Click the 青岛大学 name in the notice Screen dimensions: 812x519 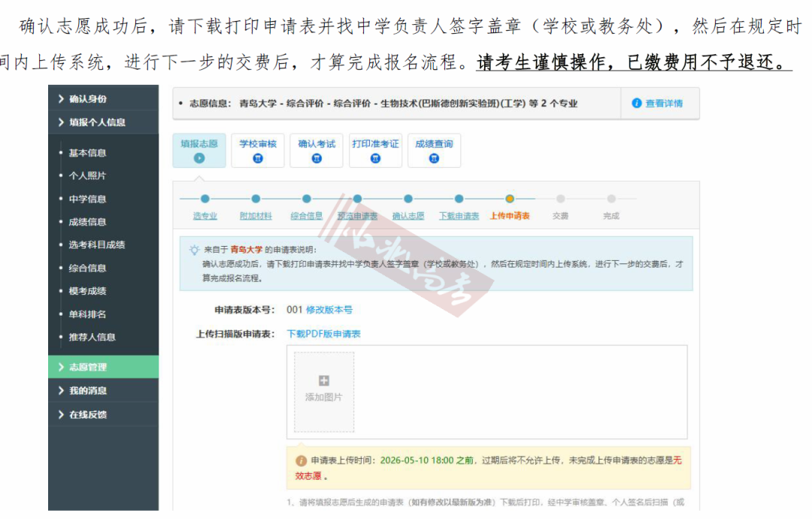click(247, 250)
